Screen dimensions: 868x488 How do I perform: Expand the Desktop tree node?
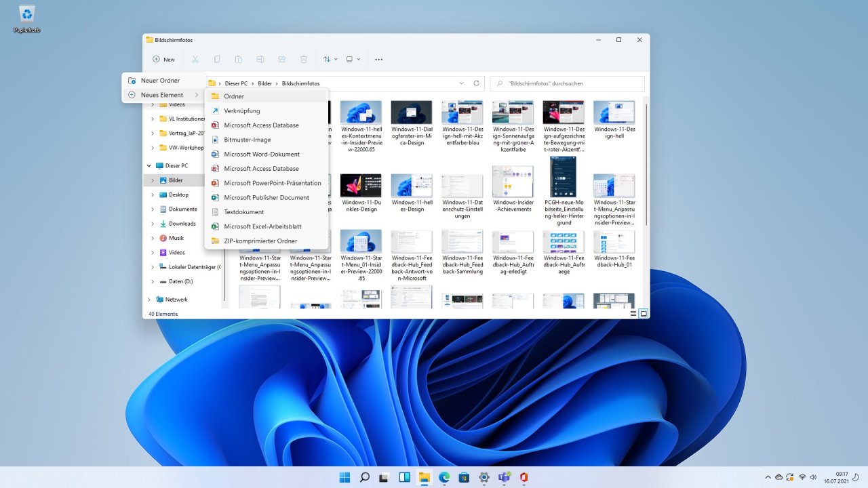click(153, 195)
